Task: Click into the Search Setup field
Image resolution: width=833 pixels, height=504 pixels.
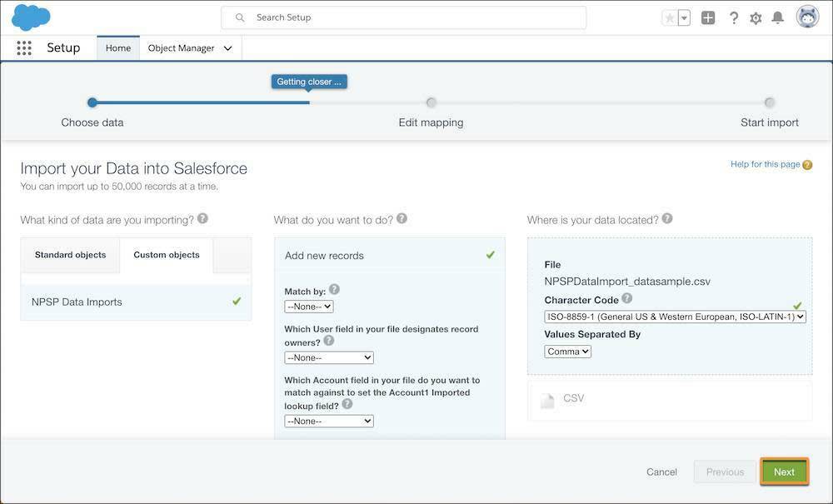Action: coord(404,17)
